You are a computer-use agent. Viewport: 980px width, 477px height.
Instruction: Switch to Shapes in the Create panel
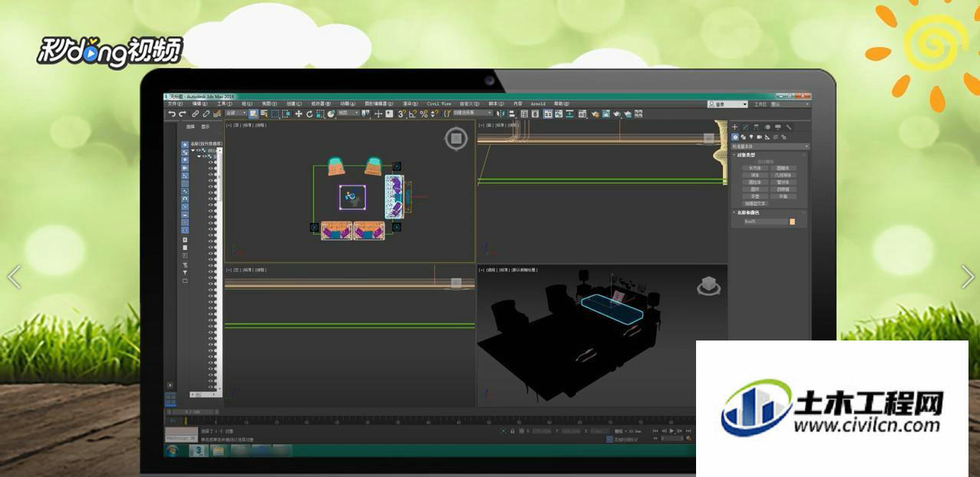tap(744, 137)
